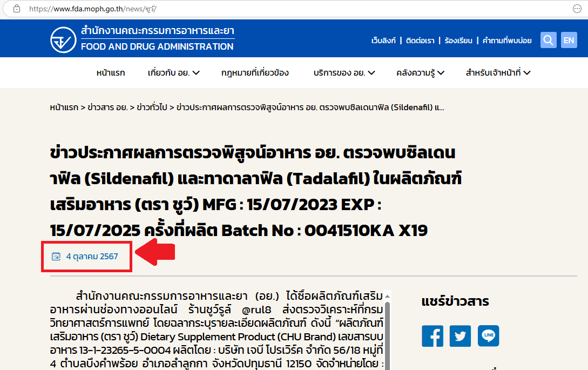Open the ติดต่อเรา header link
The width and height of the screenshot is (588, 370).
[420, 41]
